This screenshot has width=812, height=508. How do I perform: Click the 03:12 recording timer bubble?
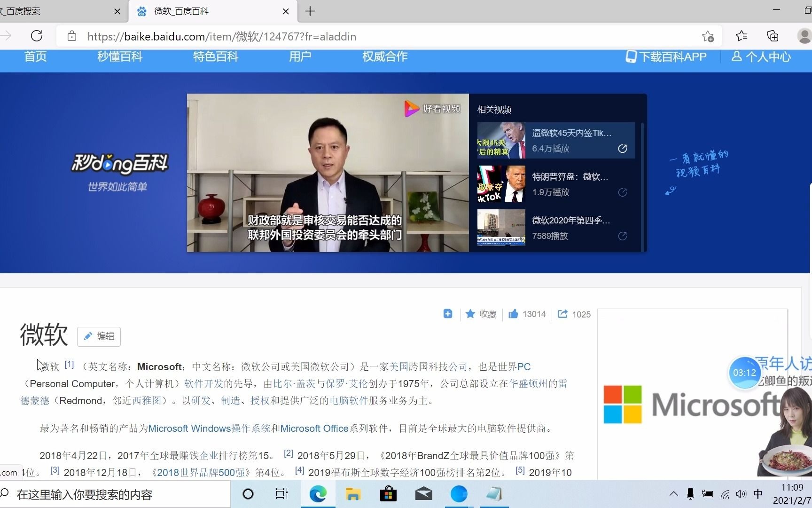point(744,373)
